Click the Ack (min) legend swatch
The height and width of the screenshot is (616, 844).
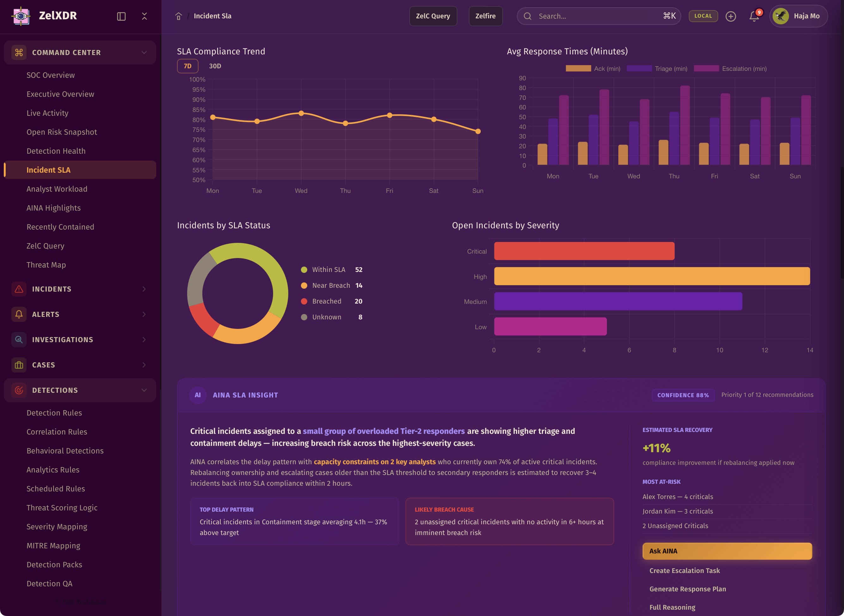(578, 69)
